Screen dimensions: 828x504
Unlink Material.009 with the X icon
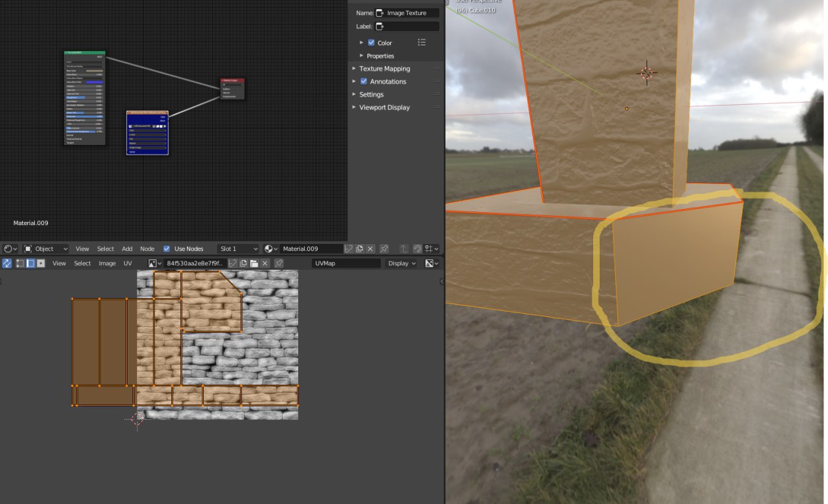click(x=371, y=248)
